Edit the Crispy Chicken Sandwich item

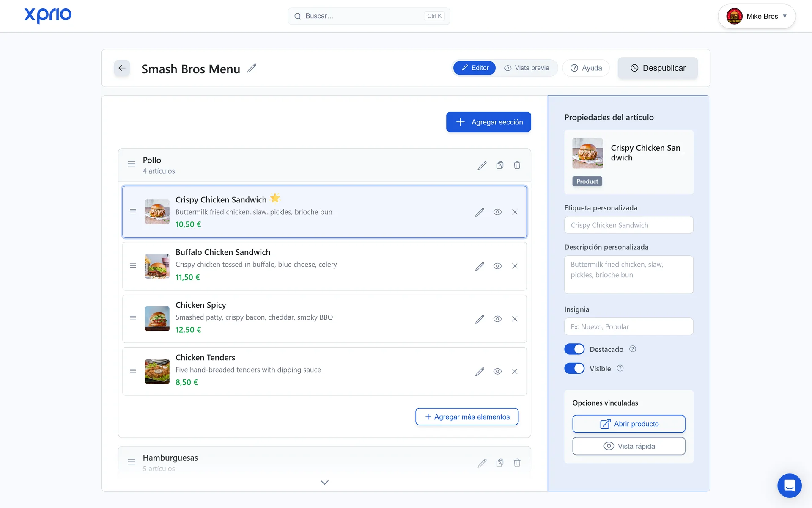click(480, 212)
